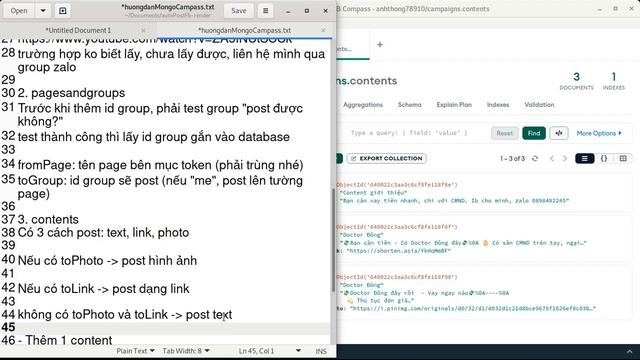
Task: Open the Ln 45, Col 1 position dropdown
Action: coord(270,351)
